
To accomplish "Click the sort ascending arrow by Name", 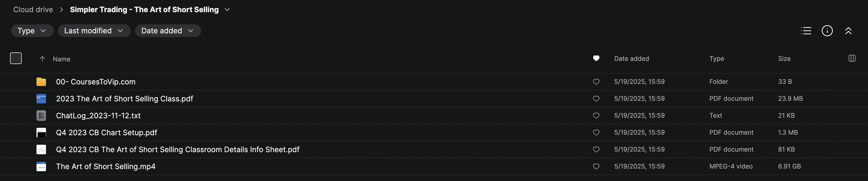I will pyautogui.click(x=42, y=59).
